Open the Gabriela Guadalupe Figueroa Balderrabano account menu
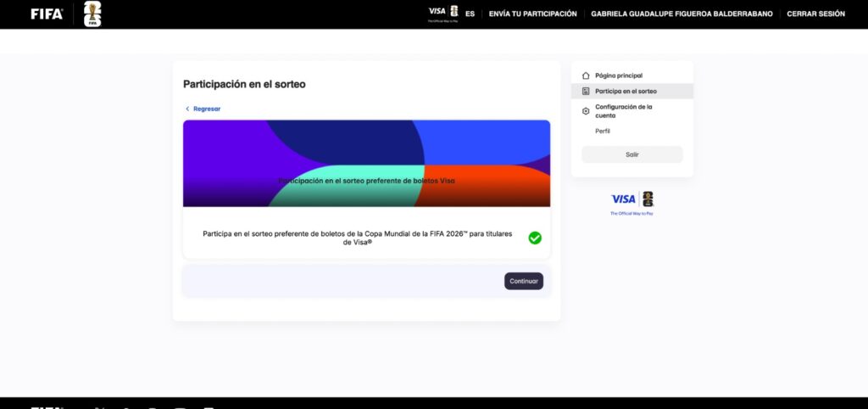 pyautogui.click(x=682, y=14)
